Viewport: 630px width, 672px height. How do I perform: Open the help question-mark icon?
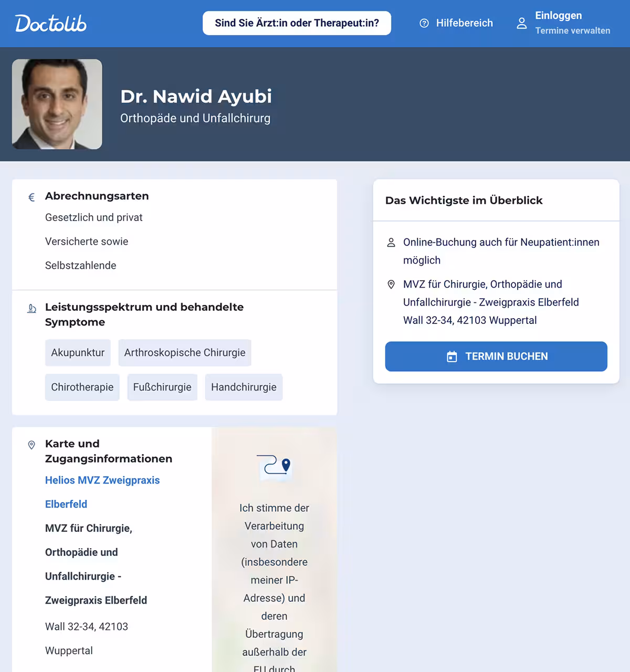point(424,23)
